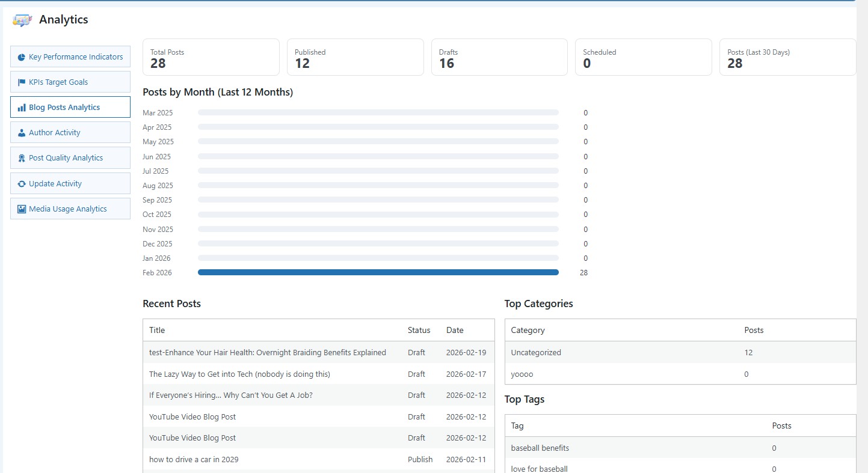Select the Total Posts stat card
This screenshot has height=473, width=868.
pos(211,57)
